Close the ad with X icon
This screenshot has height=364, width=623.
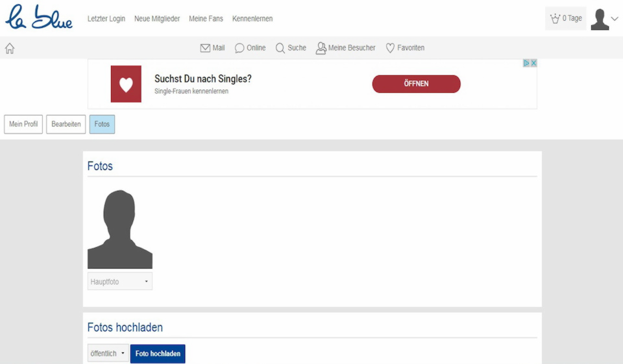pos(533,63)
